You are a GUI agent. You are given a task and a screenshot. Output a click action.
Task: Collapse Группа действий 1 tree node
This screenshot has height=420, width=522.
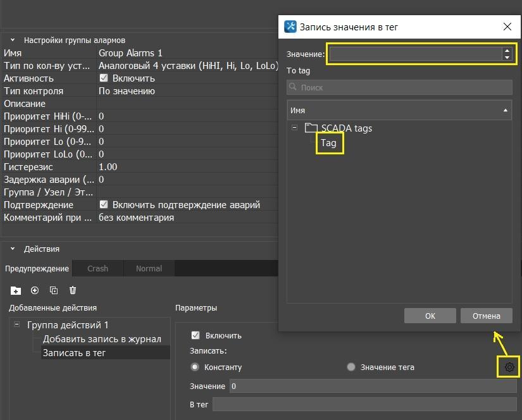tap(16, 325)
